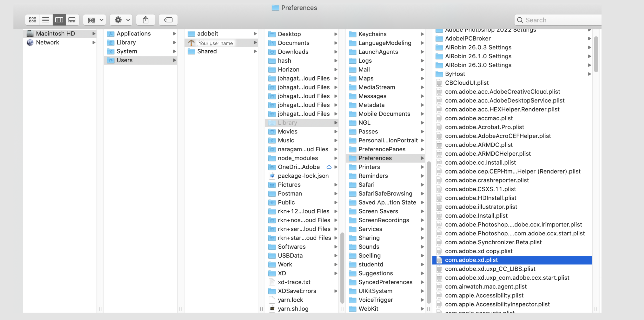The height and width of the screenshot is (320, 644).
Task: Select Macintosh HD in the sidebar
Action: click(x=56, y=33)
